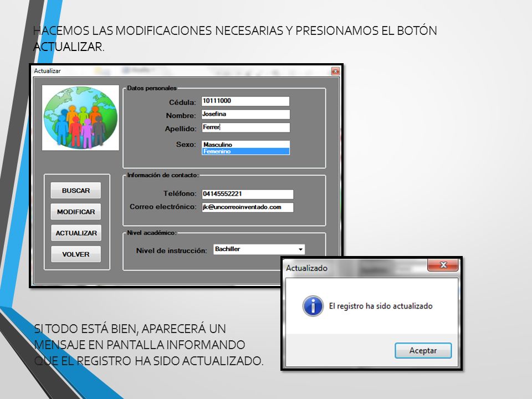Viewport: 532px width, 399px height.
Task: Click the Cédula input field
Action: click(x=245, y=101)
